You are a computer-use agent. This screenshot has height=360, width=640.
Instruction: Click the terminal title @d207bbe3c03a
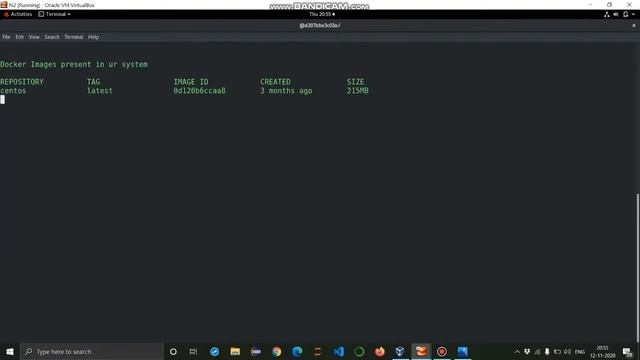tap(320, 25)
